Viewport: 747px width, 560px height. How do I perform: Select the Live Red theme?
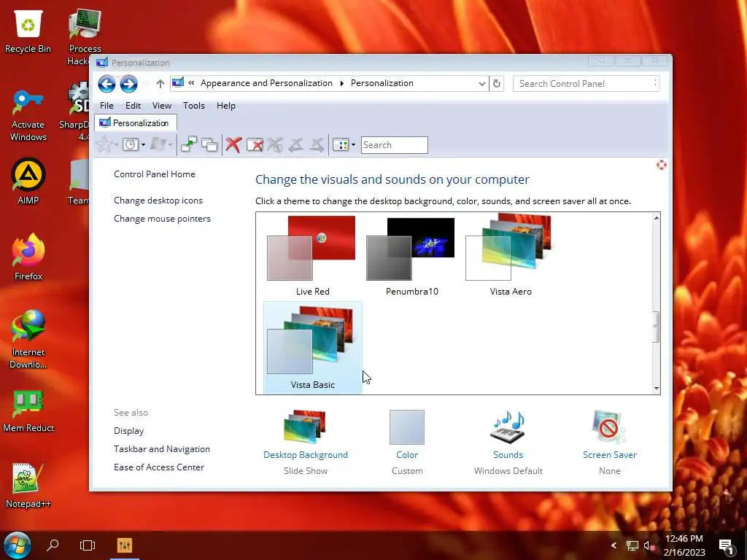312,256
